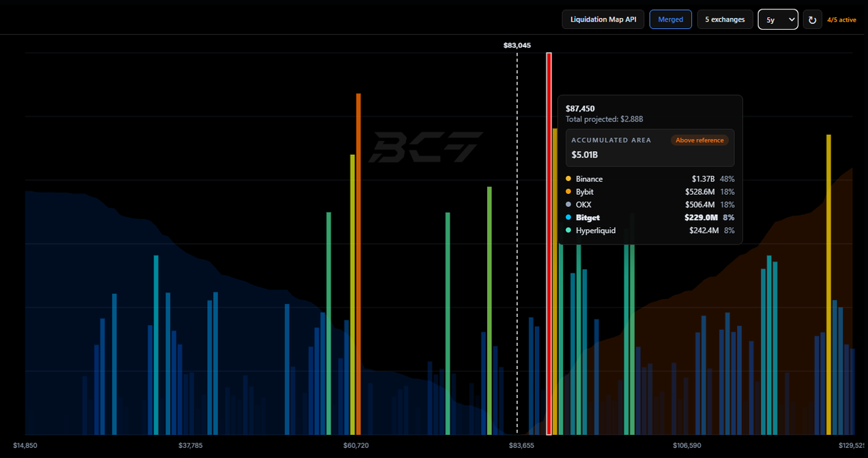
Task: Click the $1.37B Binance value
Action: click(x=703, y=179)
